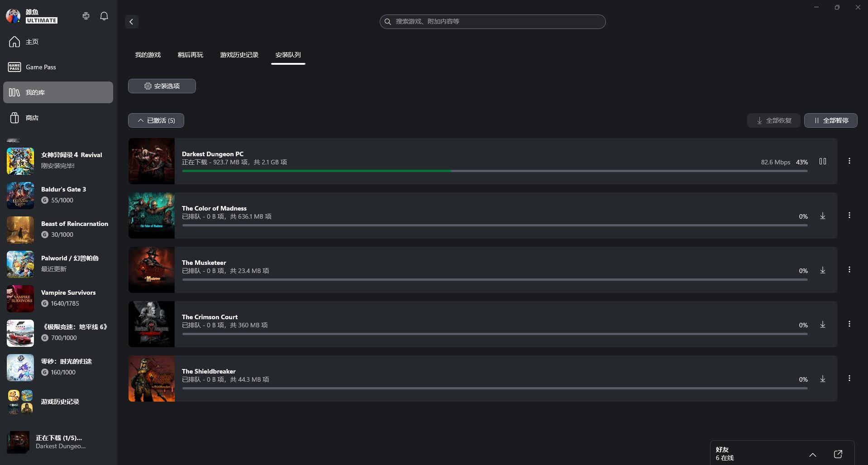This screenshot has width=868, height=465.
Task: Pause the Darkest Dungeon PC download
Action: [x=823, y=161]
